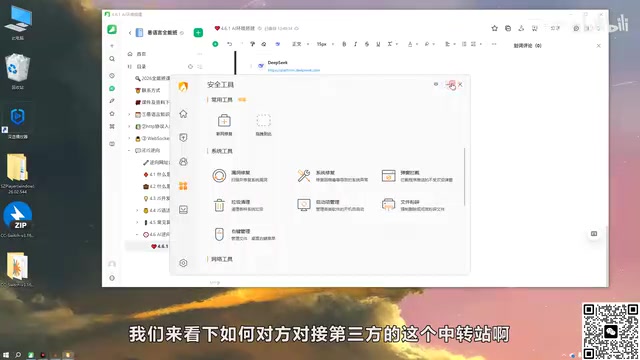Screen dimensions: 640x360
Task: Click the dashed-square add tool placeholder
Action: click(263, 124)
